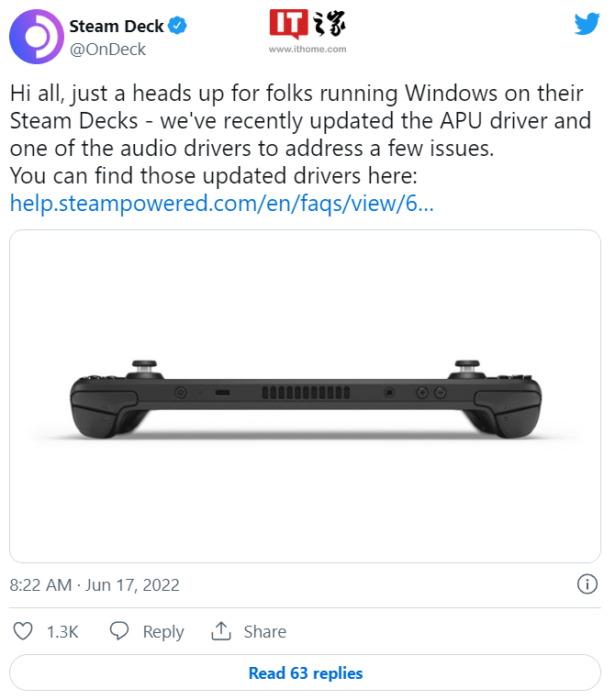Open the Steam Deck console photo
Image resolution: width=615 pixels, height=700 pixels.
tap(306, 395)
